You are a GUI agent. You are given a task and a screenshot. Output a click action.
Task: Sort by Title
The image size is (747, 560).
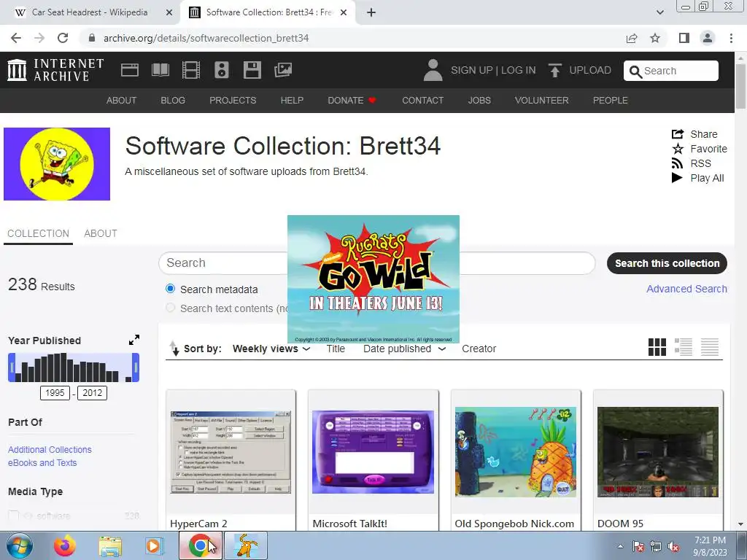coord(336,349)
